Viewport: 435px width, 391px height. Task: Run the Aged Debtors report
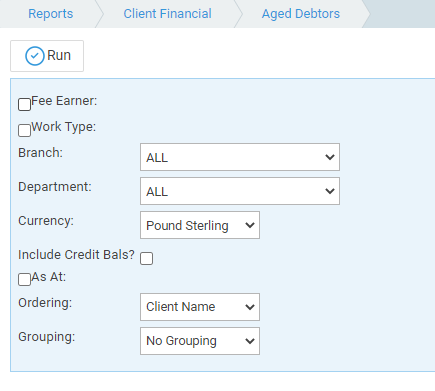click(x=47, y=56)
